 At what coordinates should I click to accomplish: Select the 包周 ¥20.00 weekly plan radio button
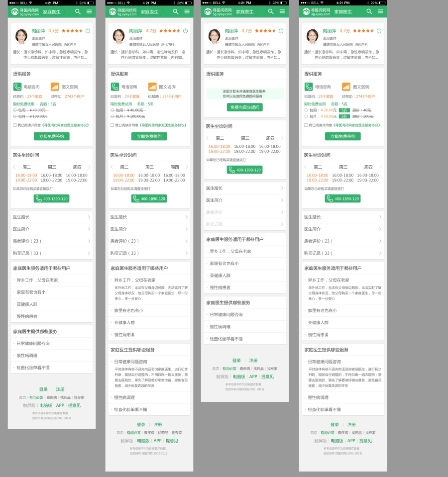click(x=306, y=110)
